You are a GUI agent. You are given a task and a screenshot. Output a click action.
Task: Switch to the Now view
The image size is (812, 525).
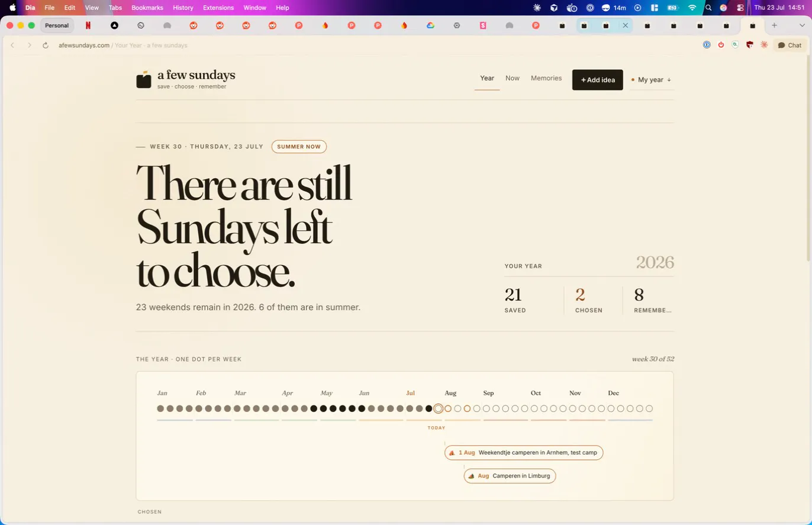(513, 78)
